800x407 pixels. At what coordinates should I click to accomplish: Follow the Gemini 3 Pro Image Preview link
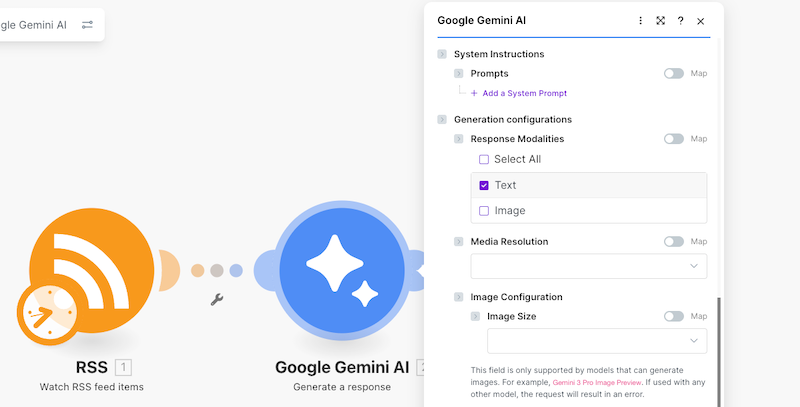point(596,383)
